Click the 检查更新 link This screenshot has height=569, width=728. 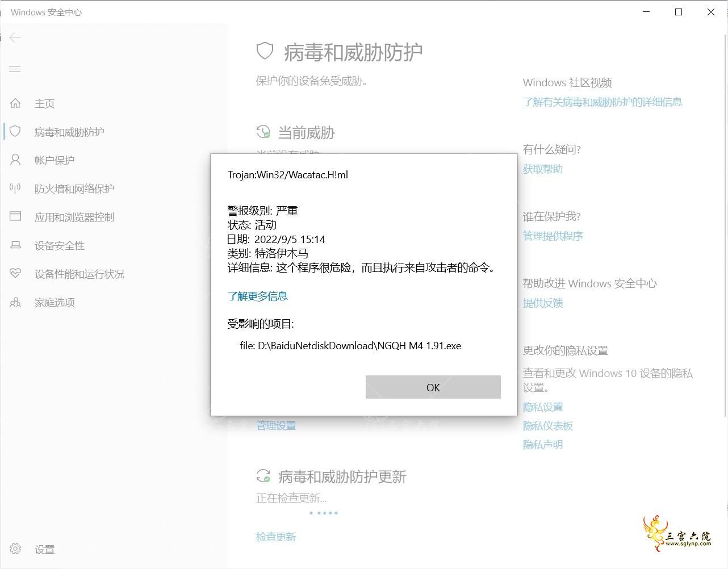tap(276, 537)
